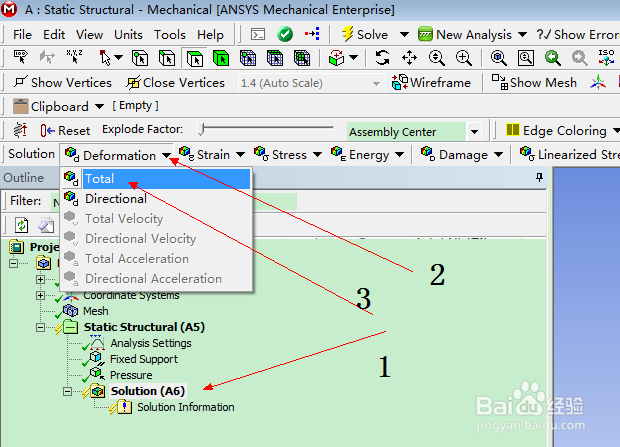Click the Zoom tool icon

pyautogui.click(x=437, y=58)
